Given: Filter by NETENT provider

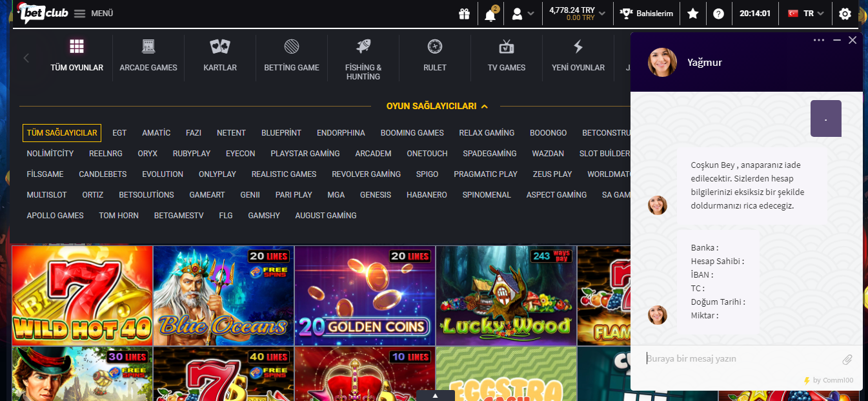Looking at the screenshot, I should 231,133.
